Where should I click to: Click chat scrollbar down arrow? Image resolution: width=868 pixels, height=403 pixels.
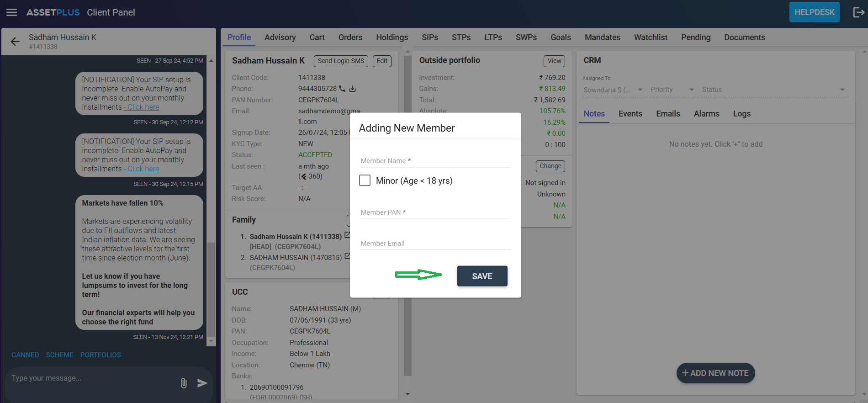tap(211, 341)
